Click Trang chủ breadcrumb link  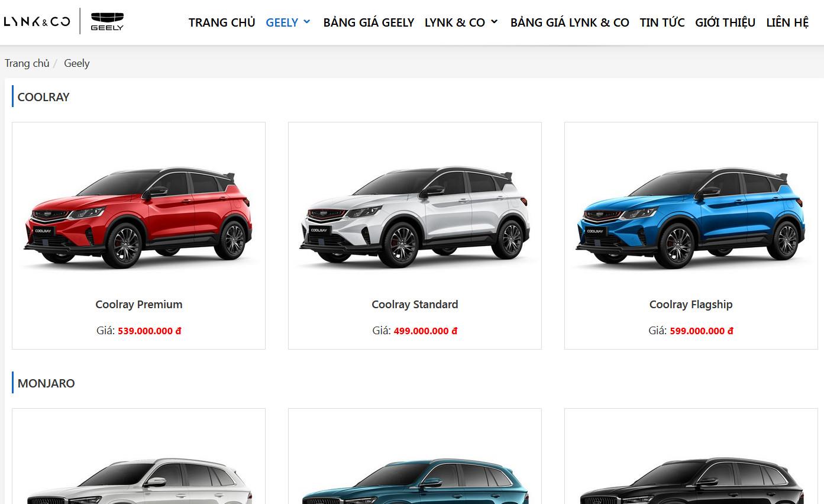coord(27,63)
